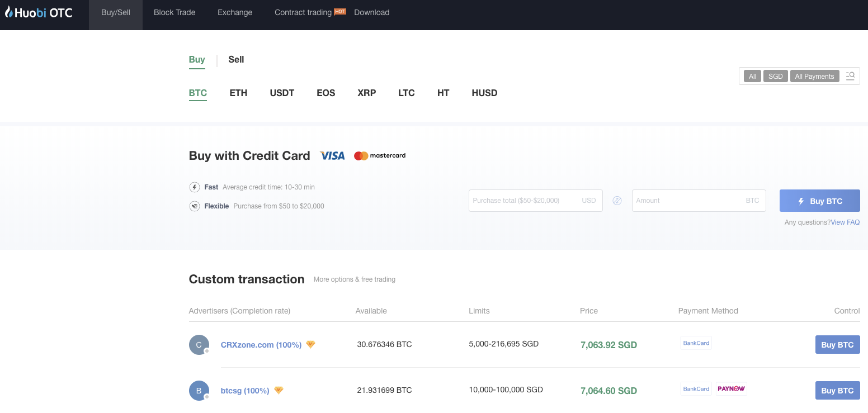Open the Download navigation item
868x413 pixels.
point(372,12)
